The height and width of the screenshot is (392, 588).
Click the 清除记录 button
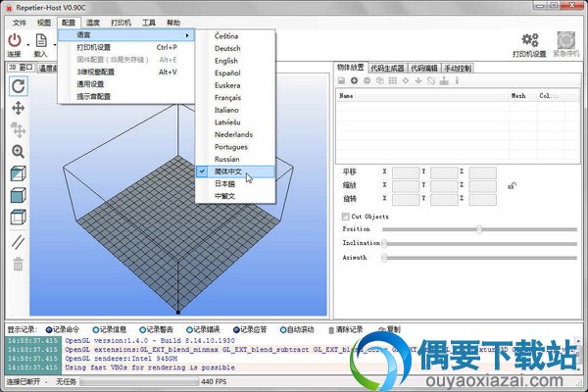pos(345,330)
